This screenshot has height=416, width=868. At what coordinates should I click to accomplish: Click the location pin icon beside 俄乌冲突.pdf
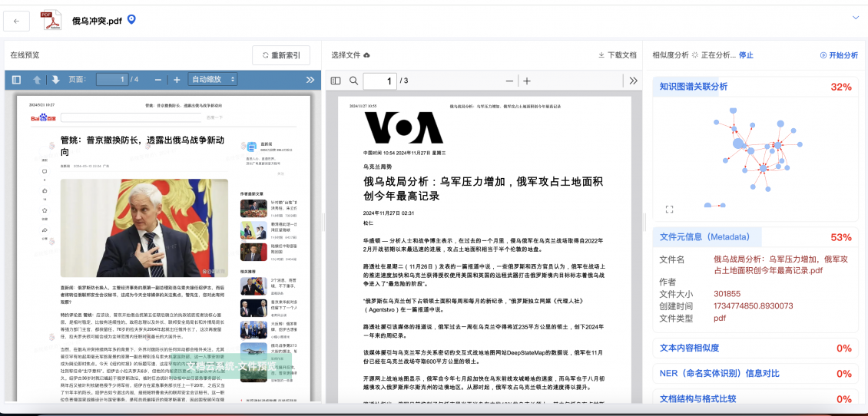131,20
